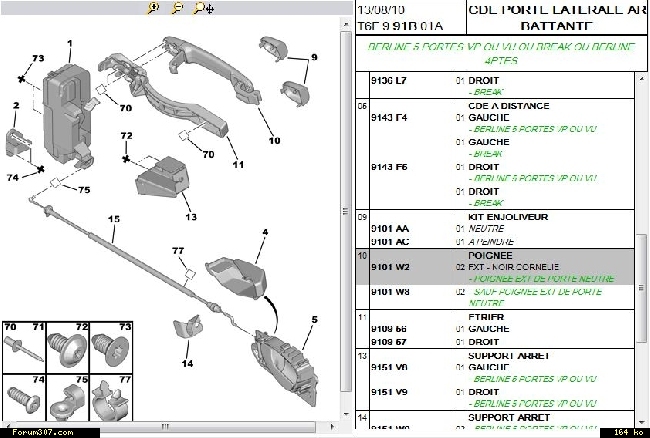Select callout number 4 in the diagram
The width and height of the screenshot is (650, 438).
[265, 232]
